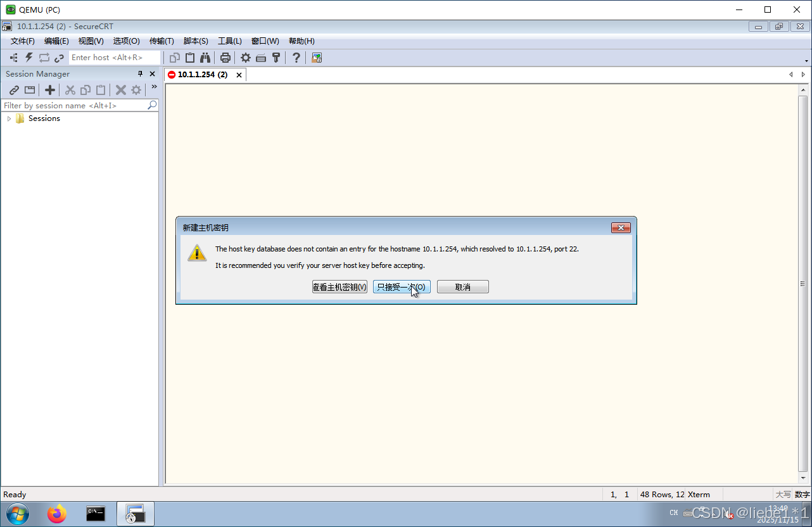Open the 脚本(S) menu
The height and width of the screenshot is (527, 812).
tap(196, 41)
